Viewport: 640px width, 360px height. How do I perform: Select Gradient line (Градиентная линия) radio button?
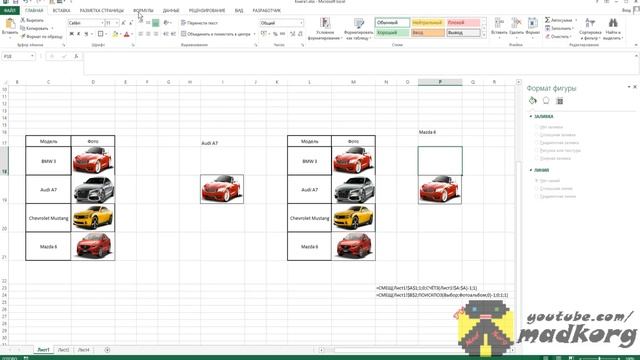(536, 196)
